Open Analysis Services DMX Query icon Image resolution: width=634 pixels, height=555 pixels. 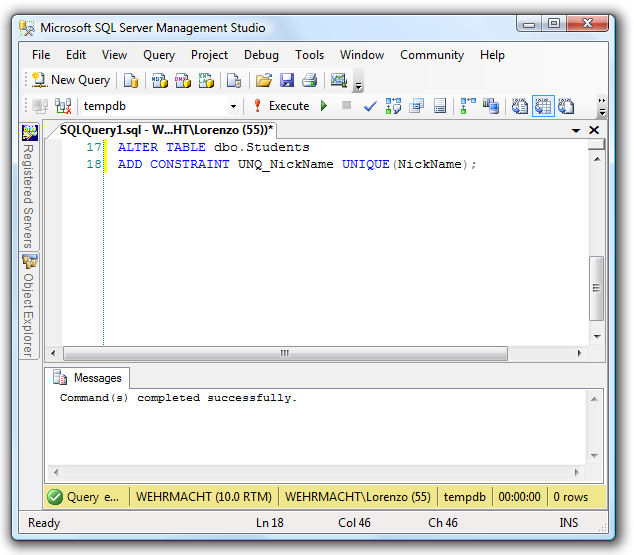(182, 80)
